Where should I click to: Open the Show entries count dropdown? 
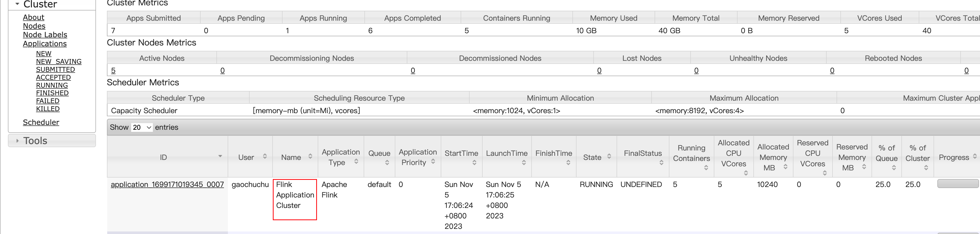click(142, 127)
